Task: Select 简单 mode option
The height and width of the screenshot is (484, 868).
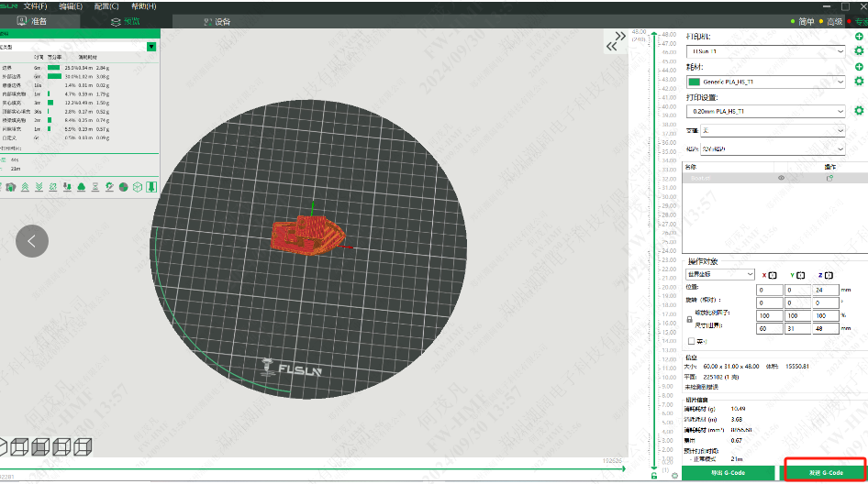Action: [806, 21]
